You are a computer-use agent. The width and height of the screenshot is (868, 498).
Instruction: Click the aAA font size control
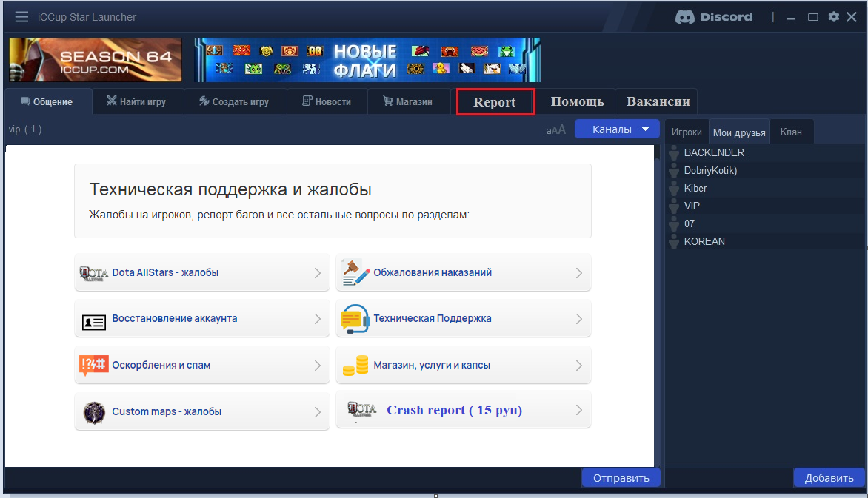(x=555, y=130)
